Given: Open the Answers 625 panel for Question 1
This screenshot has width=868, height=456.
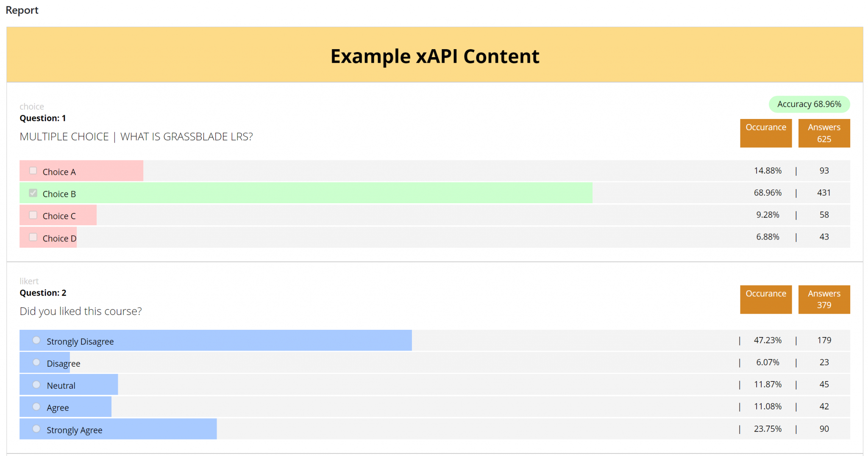Looking at the screenshot, I should coord(823,133).
